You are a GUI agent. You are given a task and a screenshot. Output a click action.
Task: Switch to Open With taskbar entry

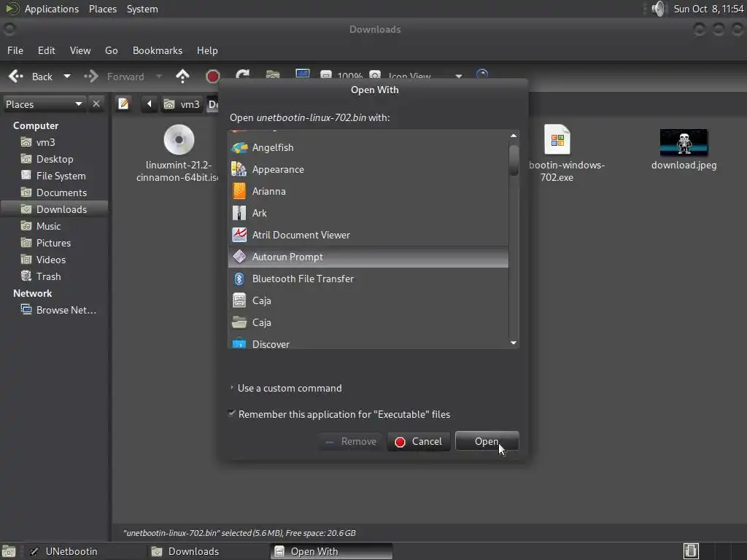[331, 551]
